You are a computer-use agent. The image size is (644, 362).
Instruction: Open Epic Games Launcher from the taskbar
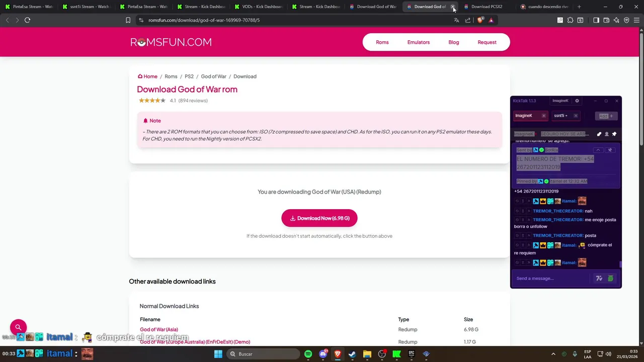(x=412, y=354)
